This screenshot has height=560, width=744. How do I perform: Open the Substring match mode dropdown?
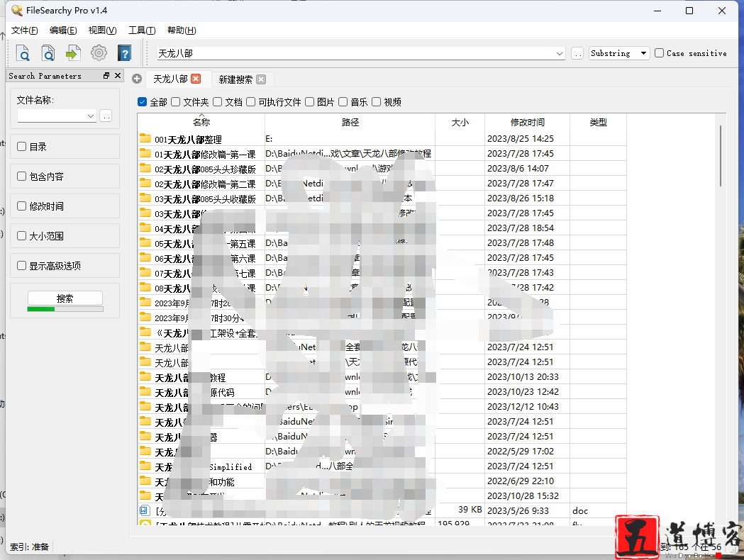tap(619, 53)
